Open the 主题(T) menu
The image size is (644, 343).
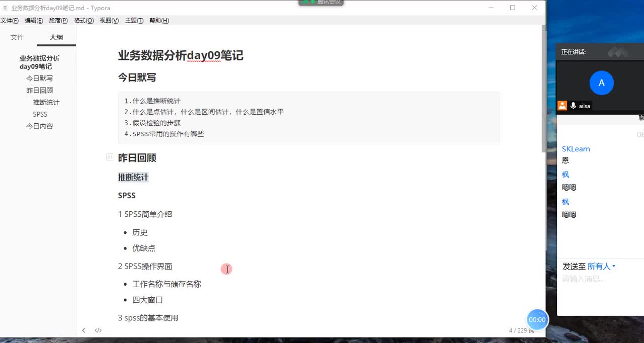(134, 21)
